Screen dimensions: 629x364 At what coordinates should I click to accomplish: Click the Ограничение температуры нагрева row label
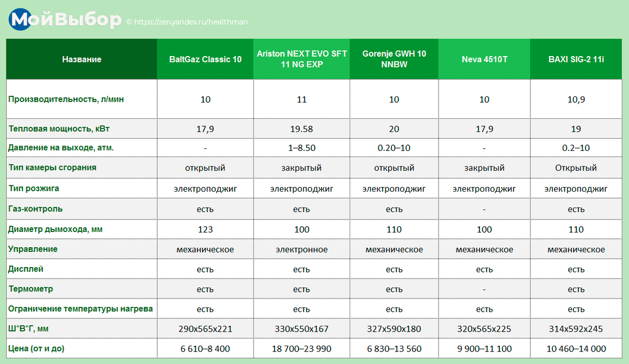[x=81, y=308]
